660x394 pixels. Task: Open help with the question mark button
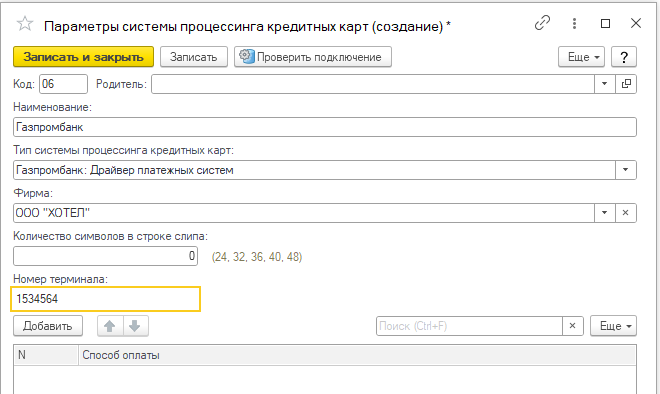(x=624, y=57)
